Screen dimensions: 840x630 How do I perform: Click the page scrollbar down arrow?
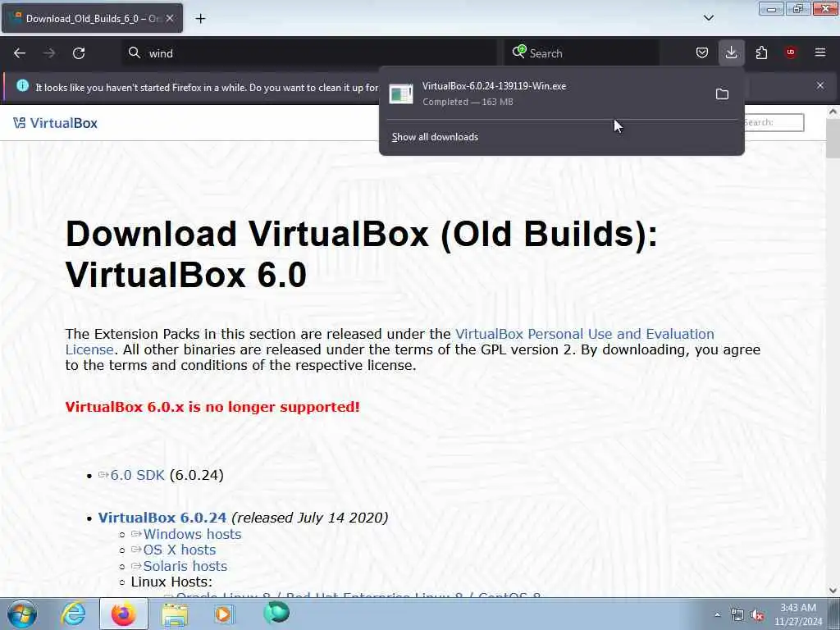pos(833,591)
